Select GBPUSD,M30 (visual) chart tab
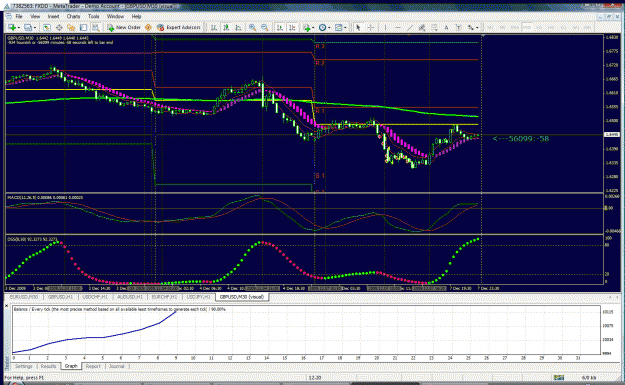This screenshot has height=385, width=625. click(x=242, y=297)
